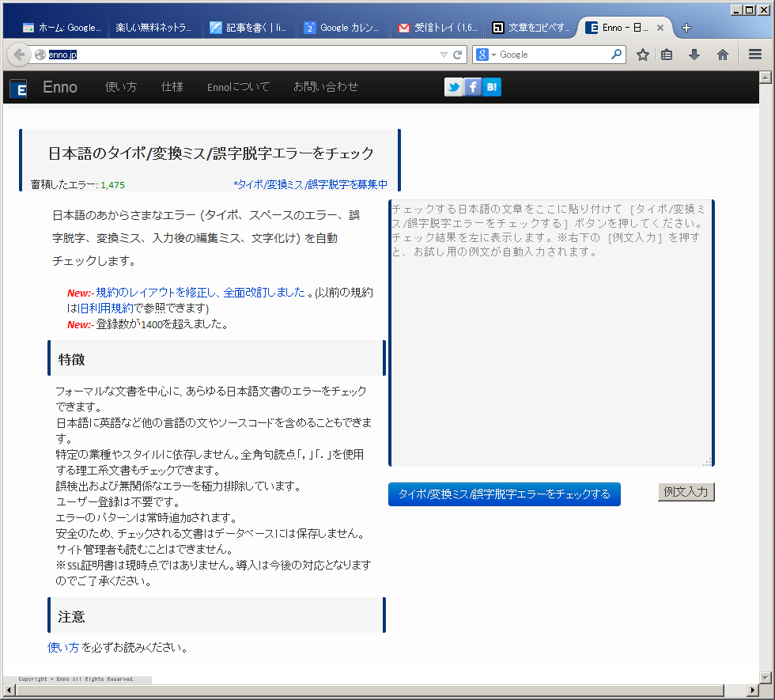Open the お問い合わせ navigation item

[x=326, y=87]
